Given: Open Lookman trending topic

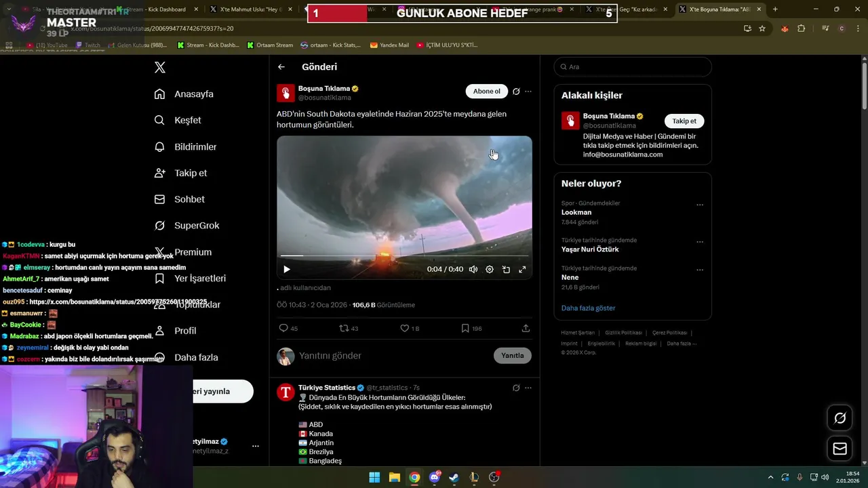Looking at the screenshot, I should tap(576, 212).
